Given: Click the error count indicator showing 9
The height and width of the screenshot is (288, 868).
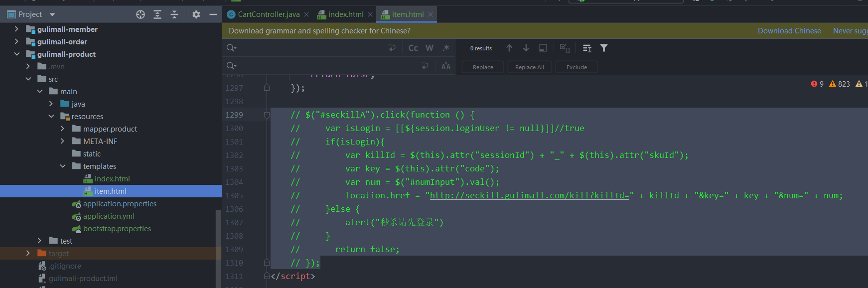Looking at the screenshot, I should click(817, 84).
